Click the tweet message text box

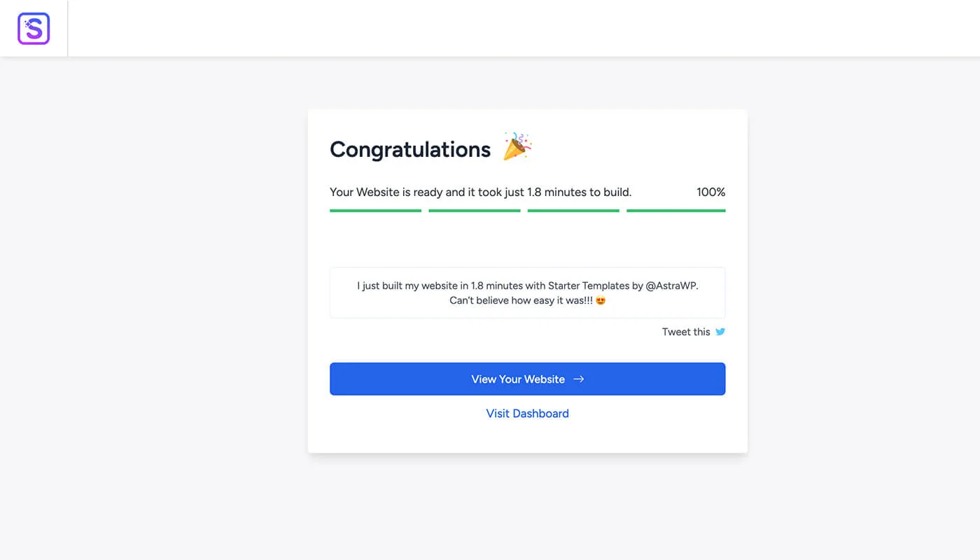[x=527, y=293]
